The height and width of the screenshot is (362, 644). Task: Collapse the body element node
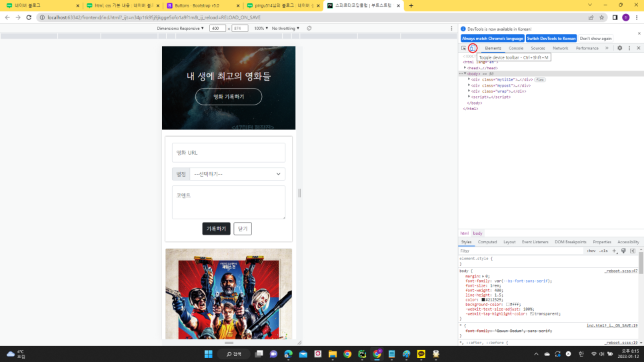tap(465, 73)
